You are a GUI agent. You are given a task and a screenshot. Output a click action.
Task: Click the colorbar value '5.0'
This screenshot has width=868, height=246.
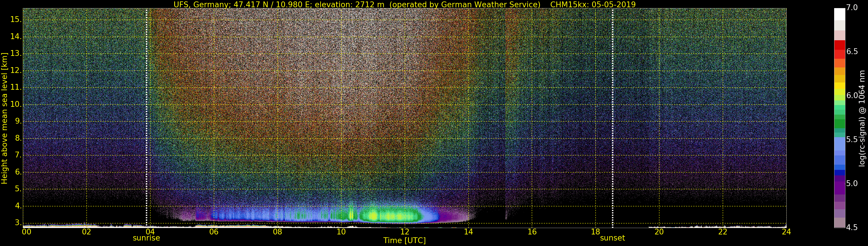[x=852, y=183]
